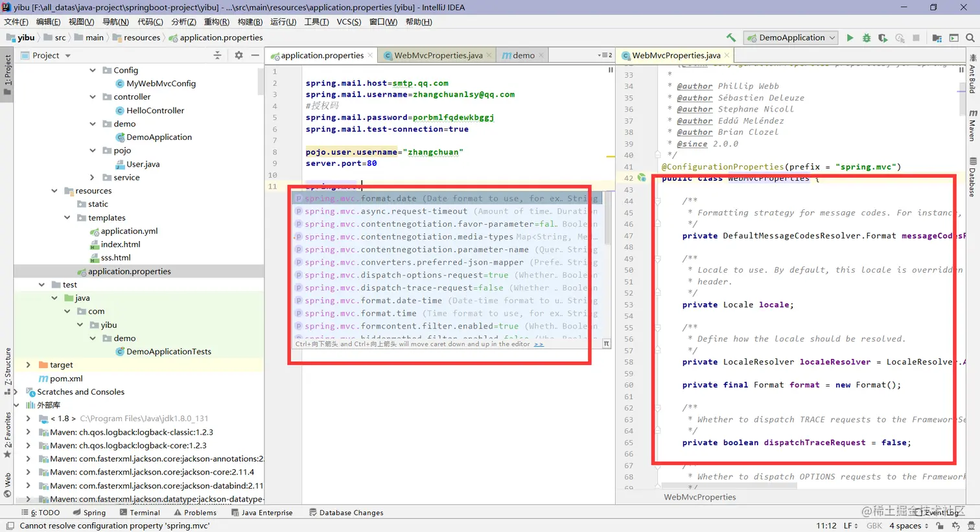
Task: Open the Problems tool window
Action: [194, 512]
